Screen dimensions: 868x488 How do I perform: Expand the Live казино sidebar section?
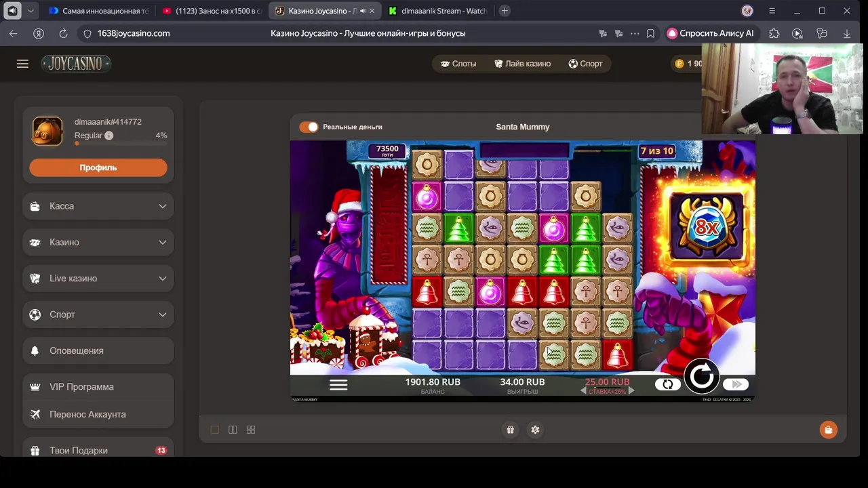(98, 279)
